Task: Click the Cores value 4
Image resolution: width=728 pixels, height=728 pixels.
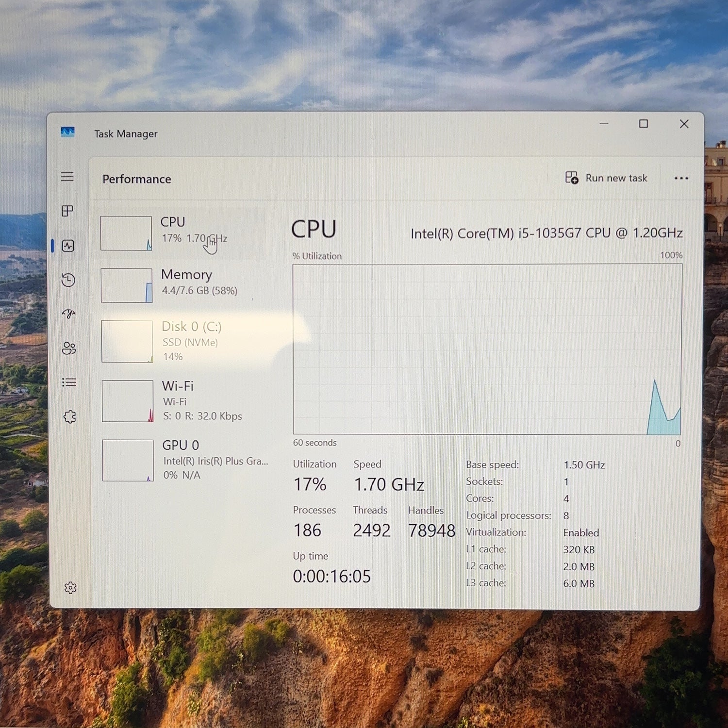Action: click(566, 499)
